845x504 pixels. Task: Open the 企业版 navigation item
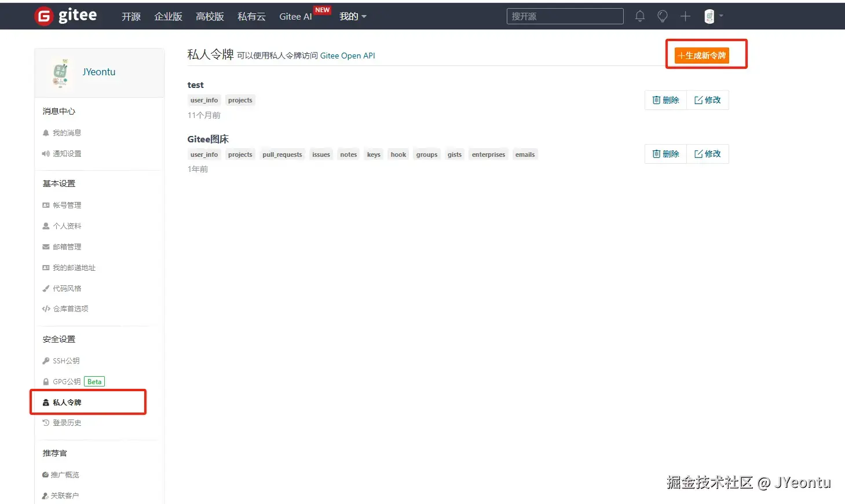click(x=168, y=16)
